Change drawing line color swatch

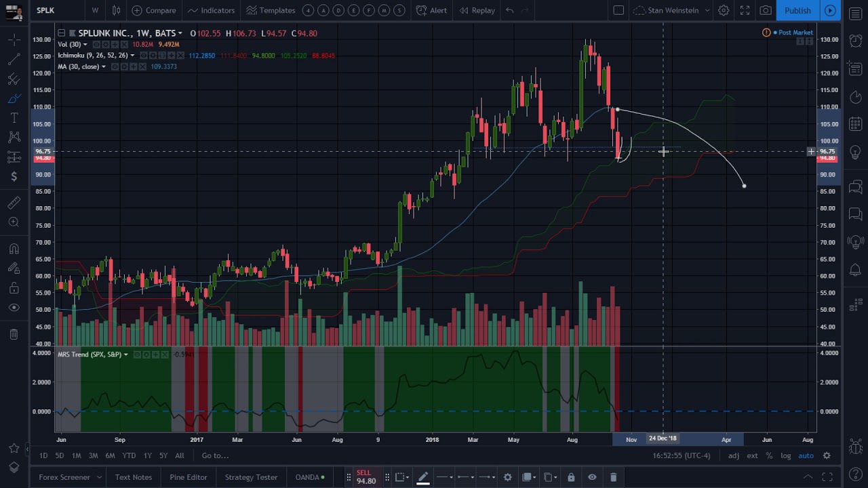(422, 477)
